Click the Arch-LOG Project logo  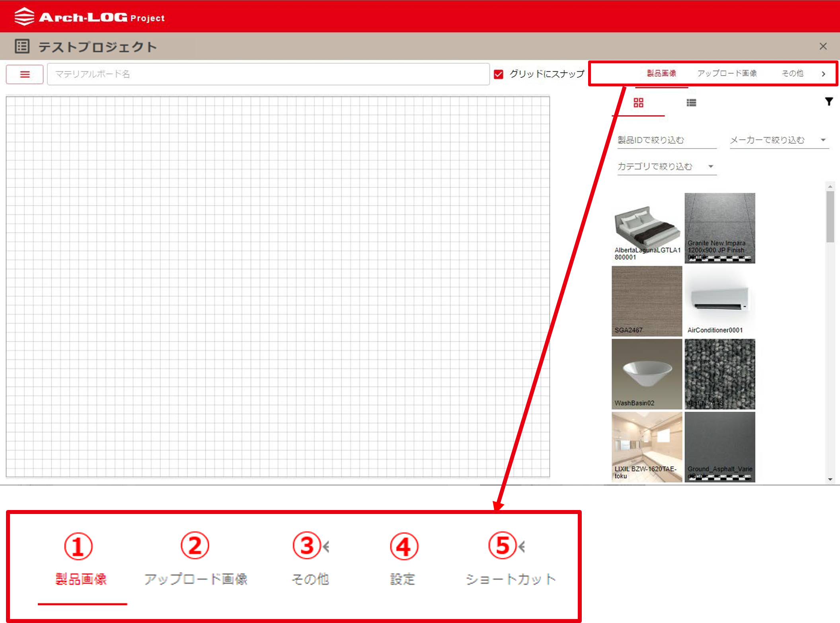click(x=90, y=17)
